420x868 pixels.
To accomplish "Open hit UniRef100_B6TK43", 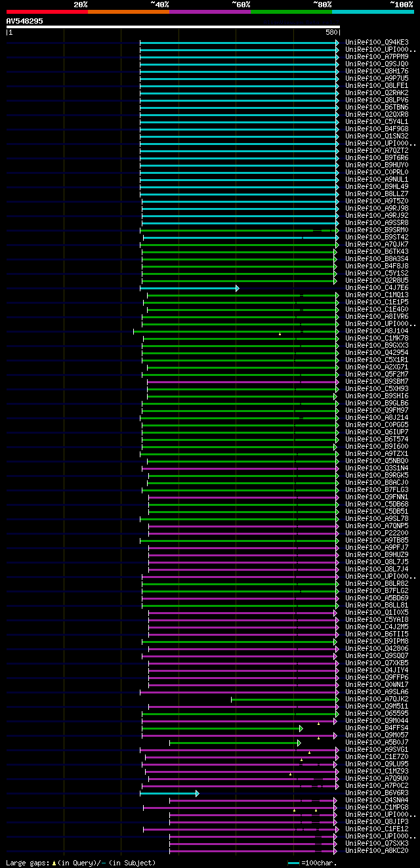I will [x=377, y=252].
